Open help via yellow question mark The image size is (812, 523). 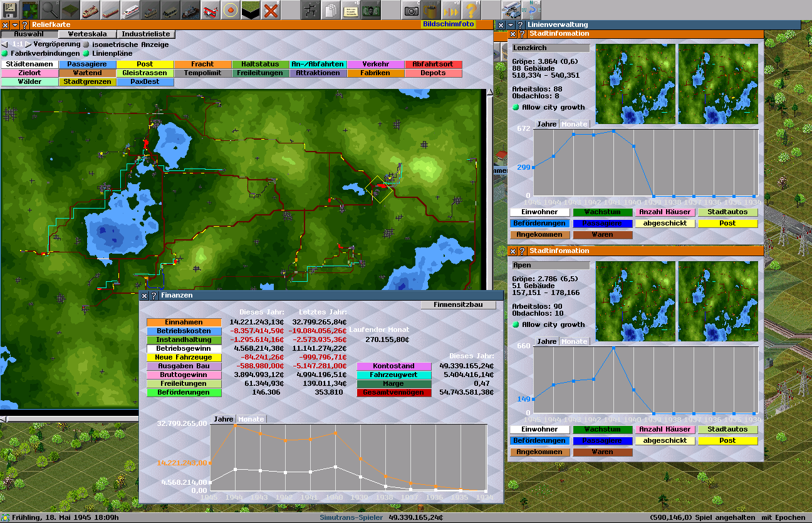click(471, 10)
